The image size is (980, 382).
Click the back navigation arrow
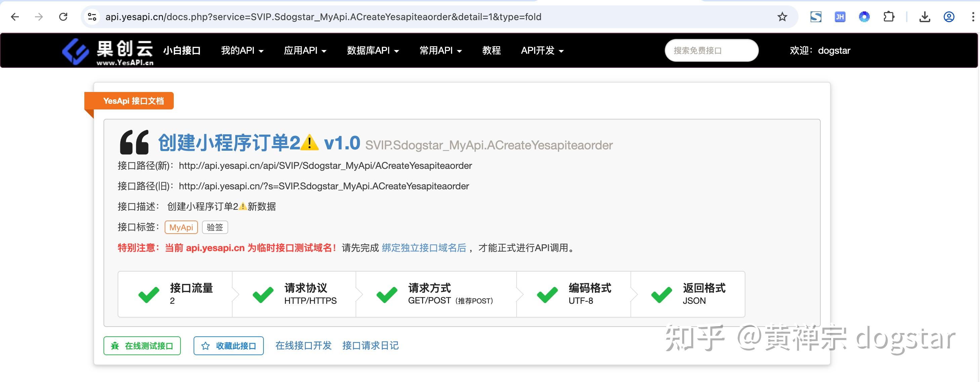tap(14, 17)
